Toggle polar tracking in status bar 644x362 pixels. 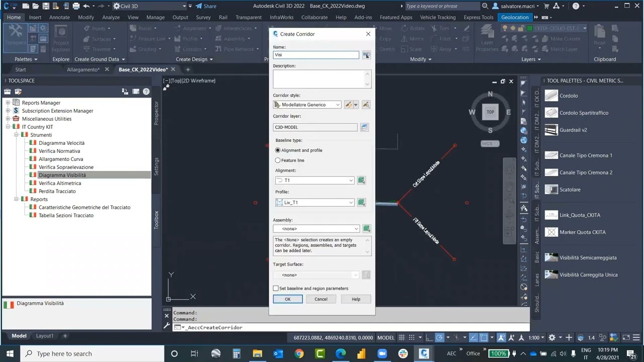pyautogui.click(x=440, y=338)
